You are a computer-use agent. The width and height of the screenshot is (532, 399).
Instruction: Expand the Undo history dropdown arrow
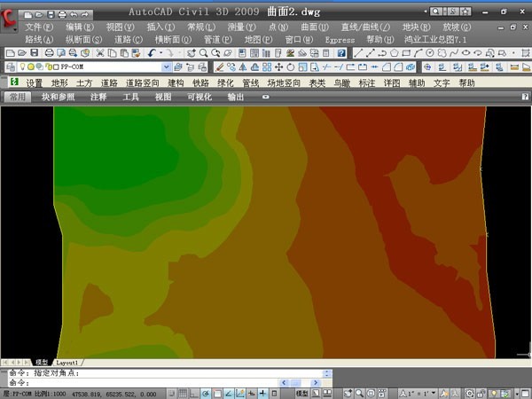point(161,53)
